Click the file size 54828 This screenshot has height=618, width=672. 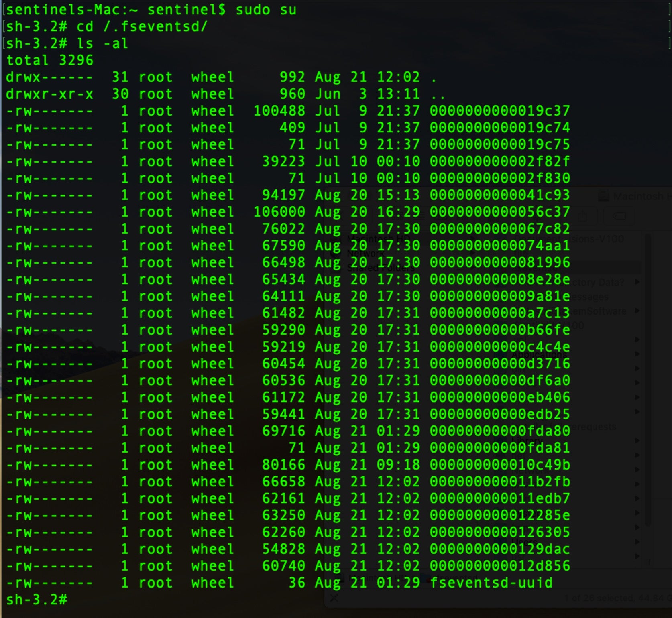(x=283, y=549)
